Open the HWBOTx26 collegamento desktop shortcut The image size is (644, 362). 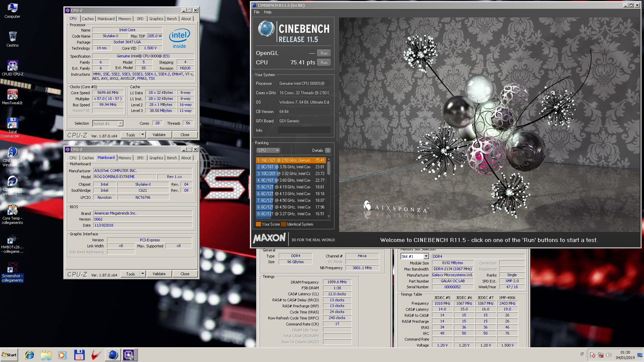12,243
